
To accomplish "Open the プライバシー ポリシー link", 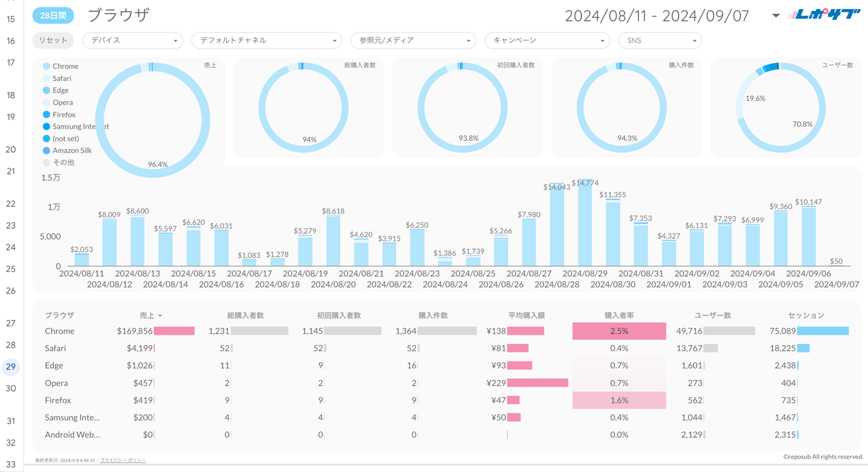I will (123, 460).
